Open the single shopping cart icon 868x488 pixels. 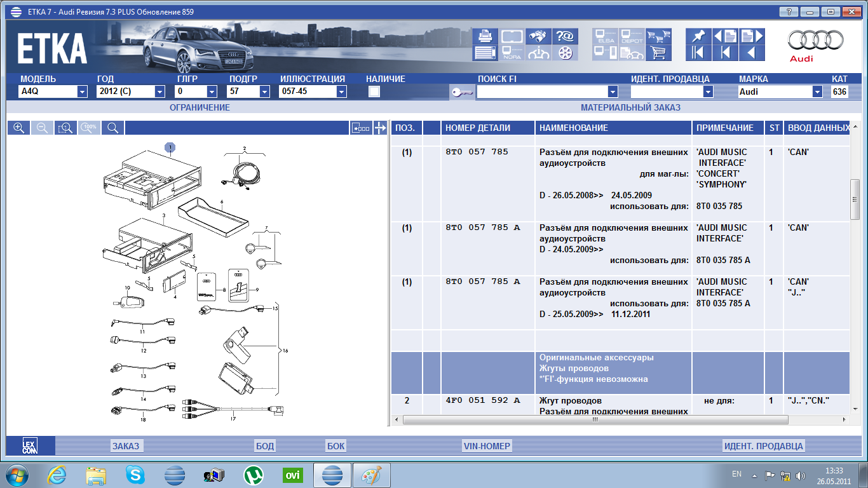click(658, 53)
